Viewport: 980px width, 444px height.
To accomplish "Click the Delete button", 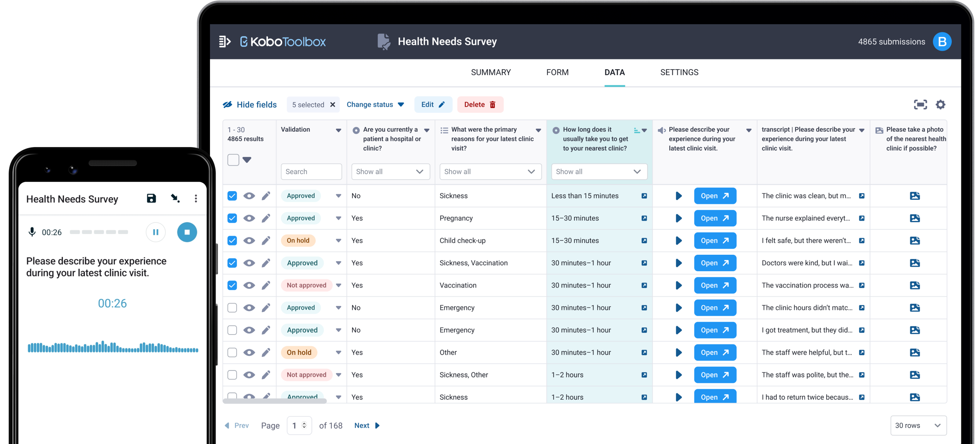I will tap(480, 105).
